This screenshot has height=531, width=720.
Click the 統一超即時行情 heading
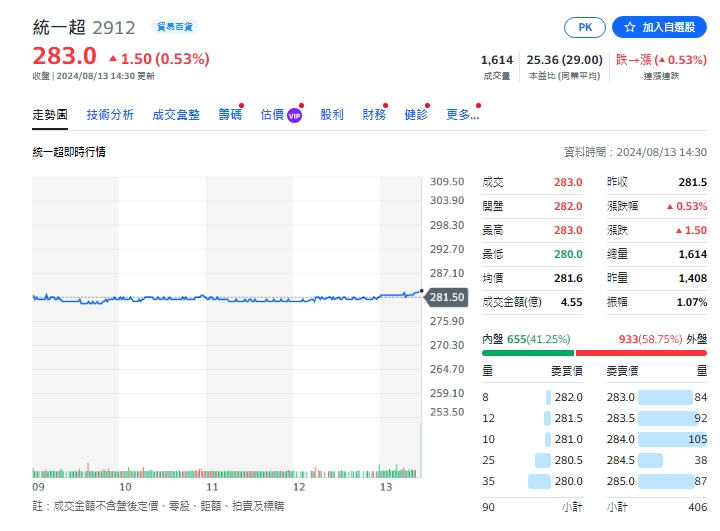[69, 152]
